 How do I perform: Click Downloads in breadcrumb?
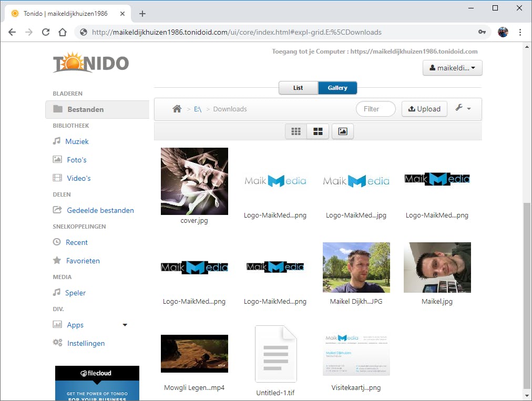[x=230, y=109]
